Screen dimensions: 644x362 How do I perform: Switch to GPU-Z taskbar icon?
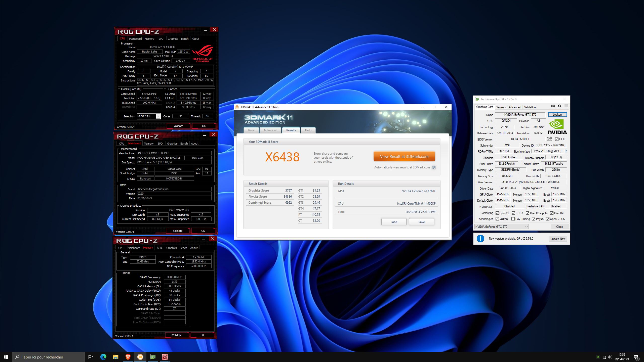tap(152, 357)
